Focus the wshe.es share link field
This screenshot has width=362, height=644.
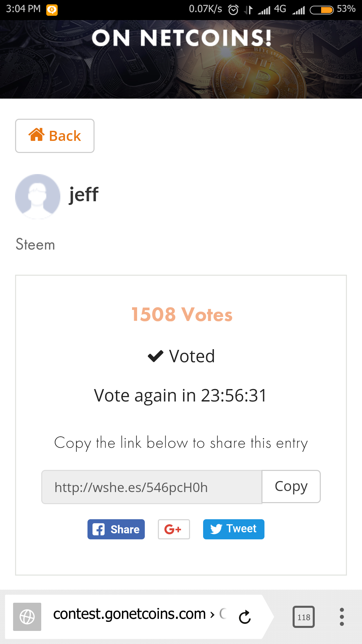[152, 487]
